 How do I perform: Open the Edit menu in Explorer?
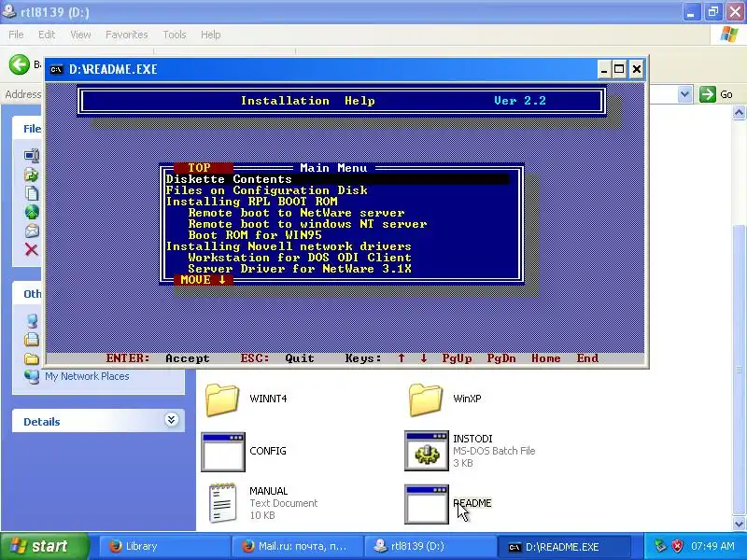click(47, 35)
